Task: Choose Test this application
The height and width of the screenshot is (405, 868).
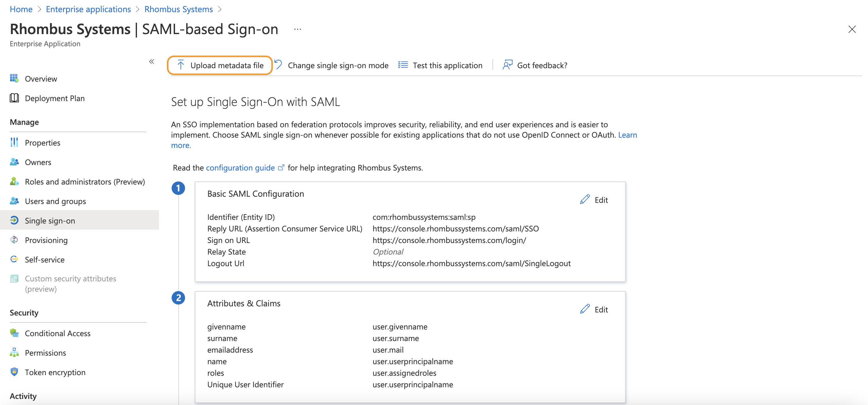Action: pos(440,65)
